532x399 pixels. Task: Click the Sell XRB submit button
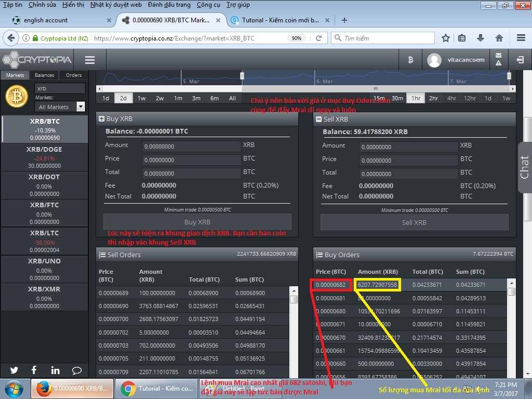[414, 222]
